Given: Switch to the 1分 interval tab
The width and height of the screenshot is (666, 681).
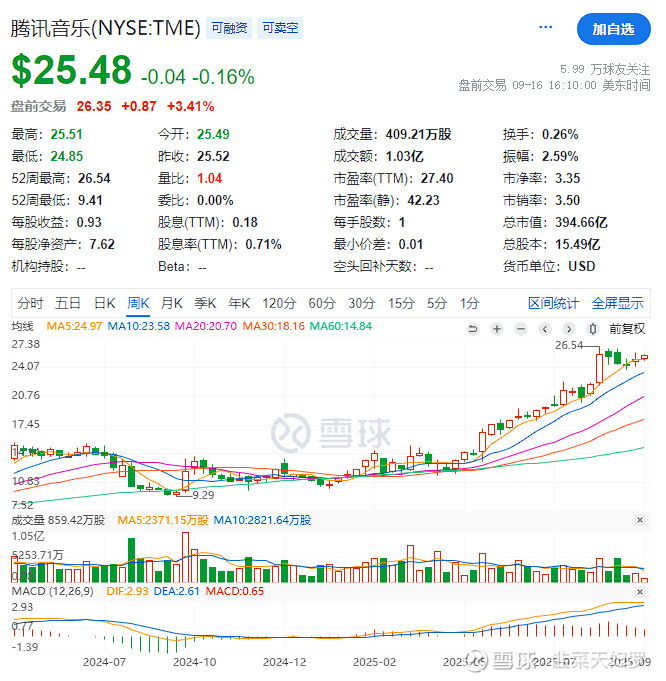Looking at the screenshot, I should pos(470,303).
